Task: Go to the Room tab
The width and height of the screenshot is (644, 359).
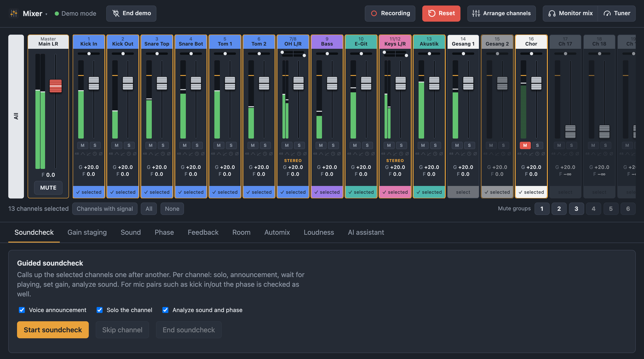Action: pos(242,232)
